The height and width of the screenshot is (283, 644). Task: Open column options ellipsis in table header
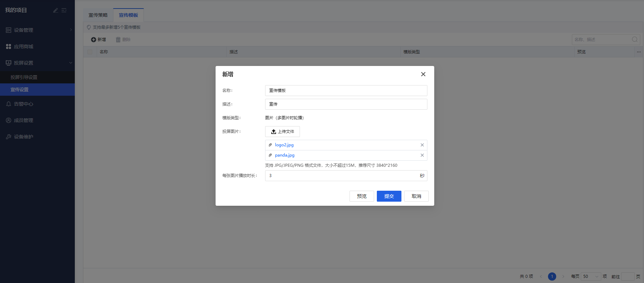[639, 52]
